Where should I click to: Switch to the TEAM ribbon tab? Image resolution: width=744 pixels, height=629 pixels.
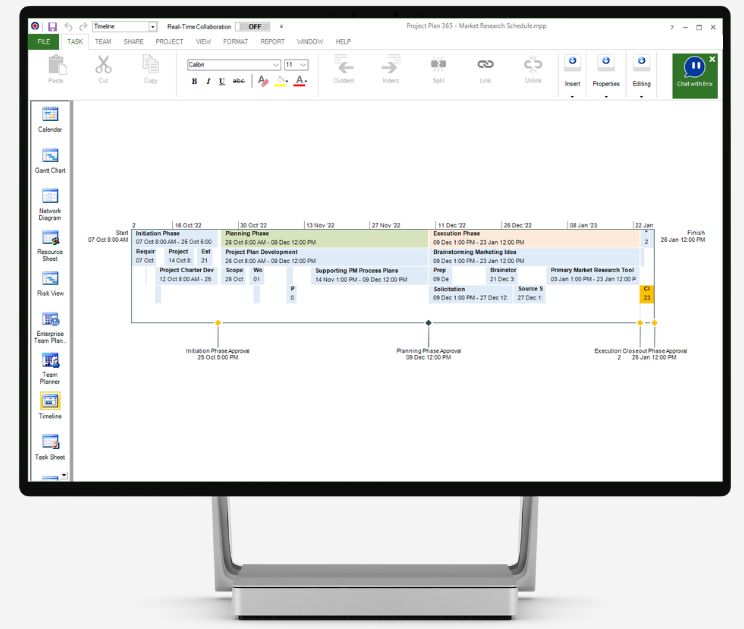(103, 42)
